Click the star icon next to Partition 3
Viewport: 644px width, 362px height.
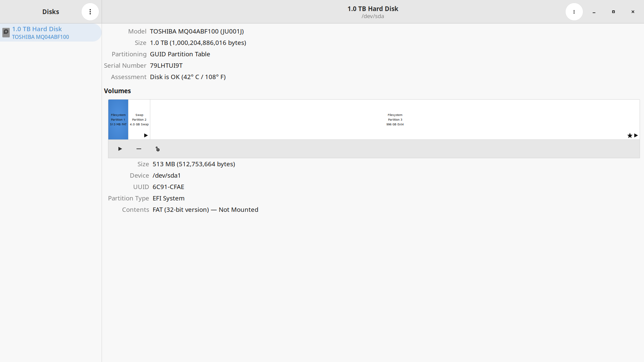point(629,135)
